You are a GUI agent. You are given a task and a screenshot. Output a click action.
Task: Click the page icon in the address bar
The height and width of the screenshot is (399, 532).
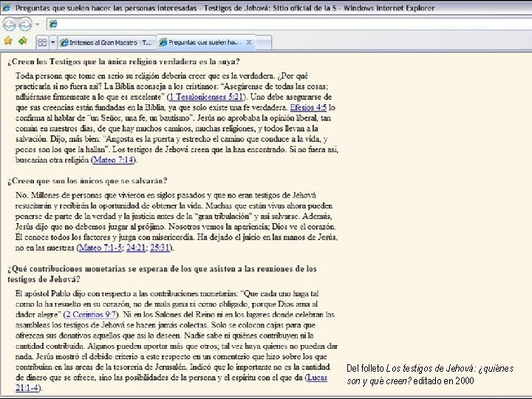coord(53,24)
